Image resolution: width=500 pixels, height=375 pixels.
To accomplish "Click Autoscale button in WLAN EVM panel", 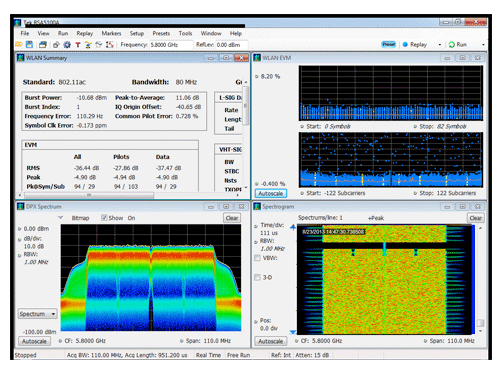I will 271,193.
